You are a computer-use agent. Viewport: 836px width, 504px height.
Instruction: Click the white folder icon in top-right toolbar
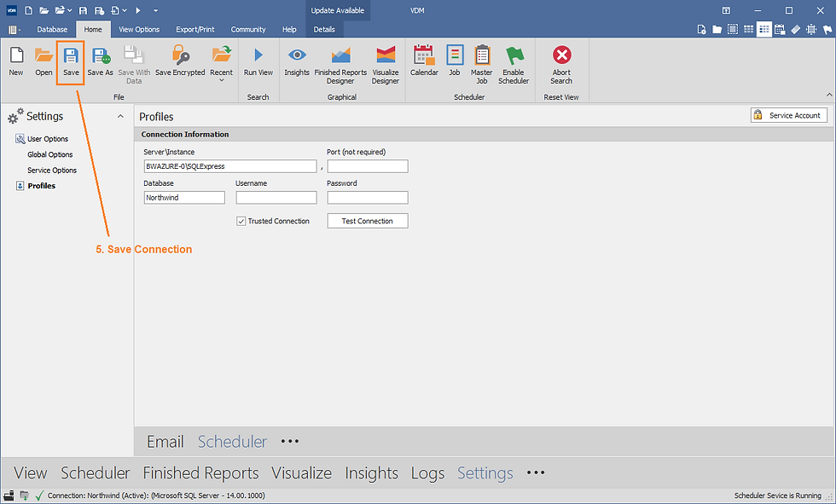717,30
